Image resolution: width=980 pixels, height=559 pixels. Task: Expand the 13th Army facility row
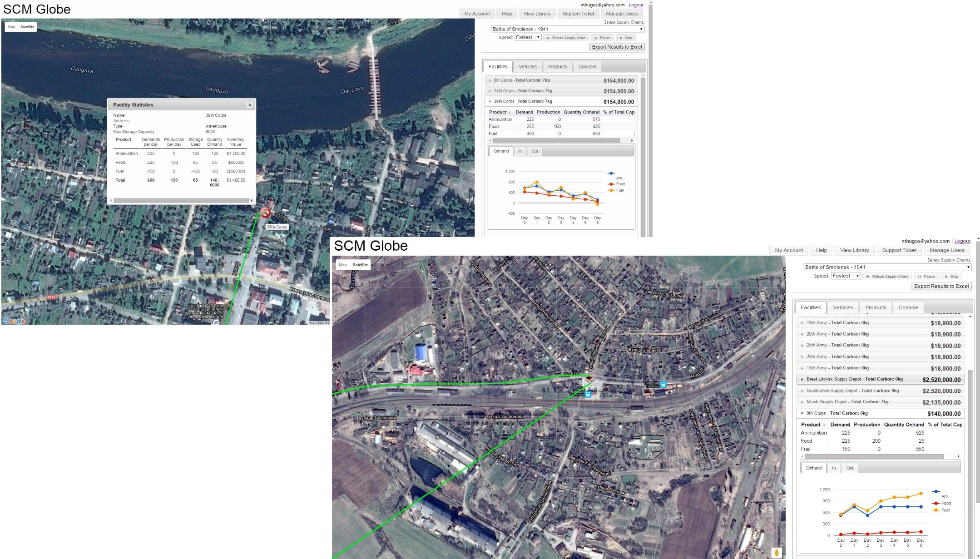tap(881, 368)
